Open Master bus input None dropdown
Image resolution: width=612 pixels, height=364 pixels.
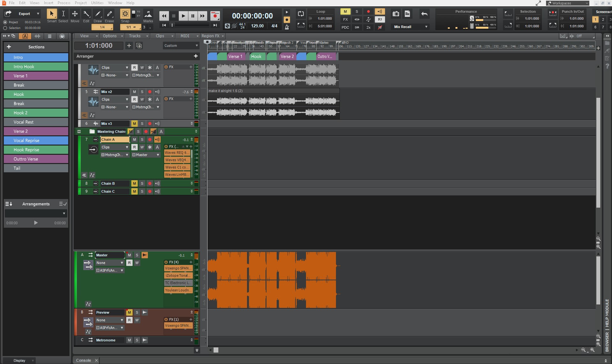110,263
